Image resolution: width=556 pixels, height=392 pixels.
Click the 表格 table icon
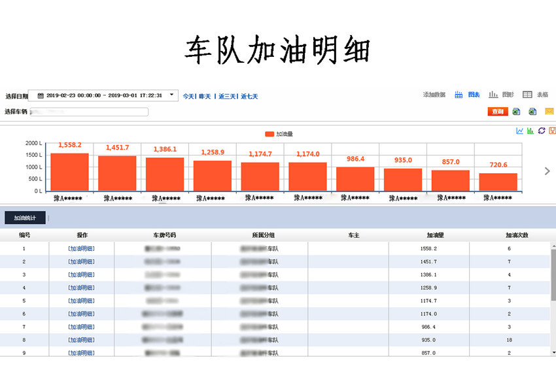click(x=527, y=95)
